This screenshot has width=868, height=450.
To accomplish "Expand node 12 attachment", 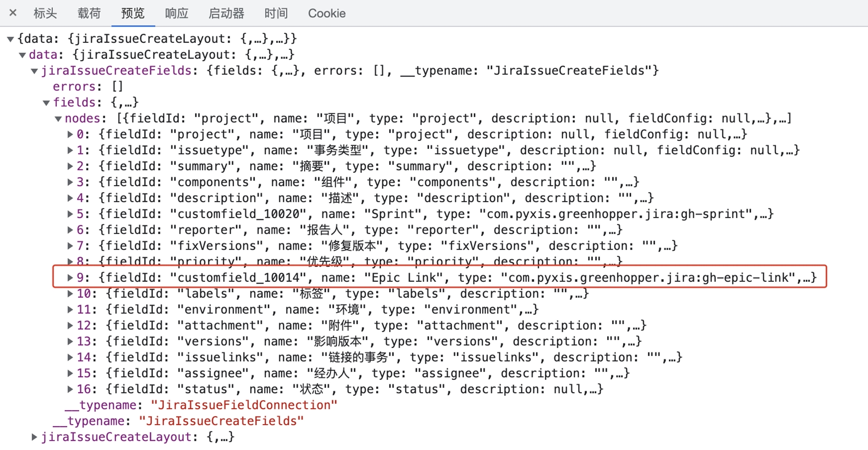I will [70, 326].
